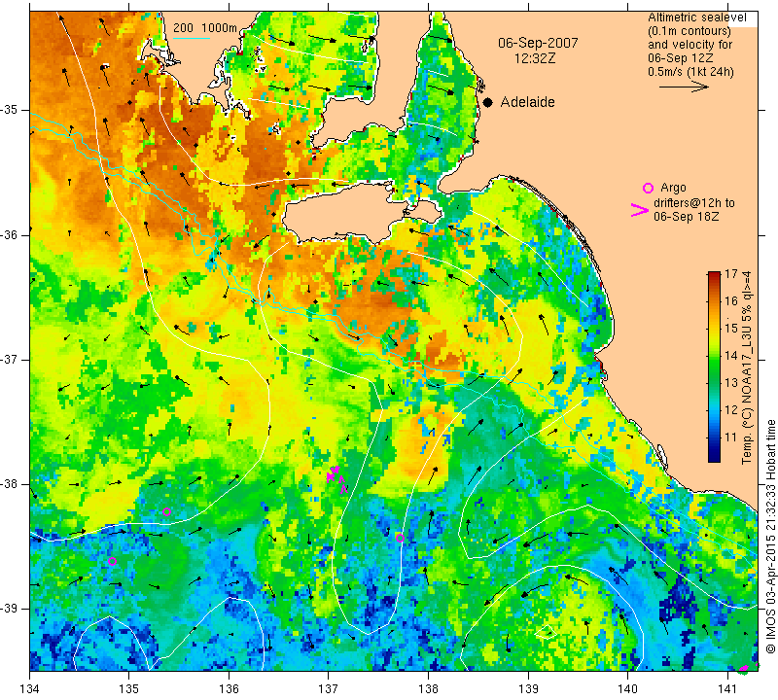Click the Argo legend label

pos(673,188)
